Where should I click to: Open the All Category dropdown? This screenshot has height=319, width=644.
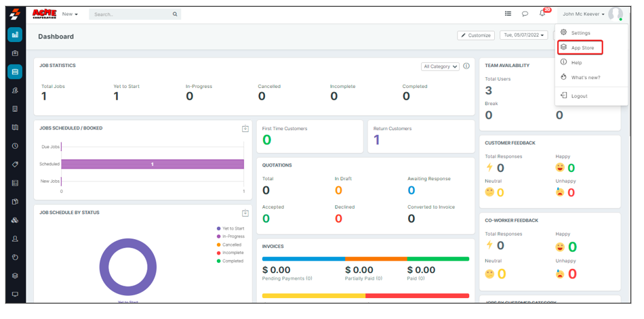point(440,66)
